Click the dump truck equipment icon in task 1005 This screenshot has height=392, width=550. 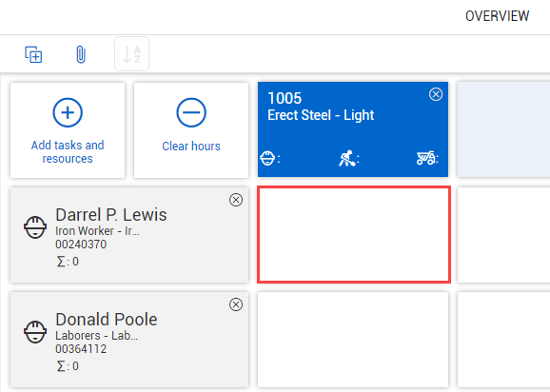(425, 158)
